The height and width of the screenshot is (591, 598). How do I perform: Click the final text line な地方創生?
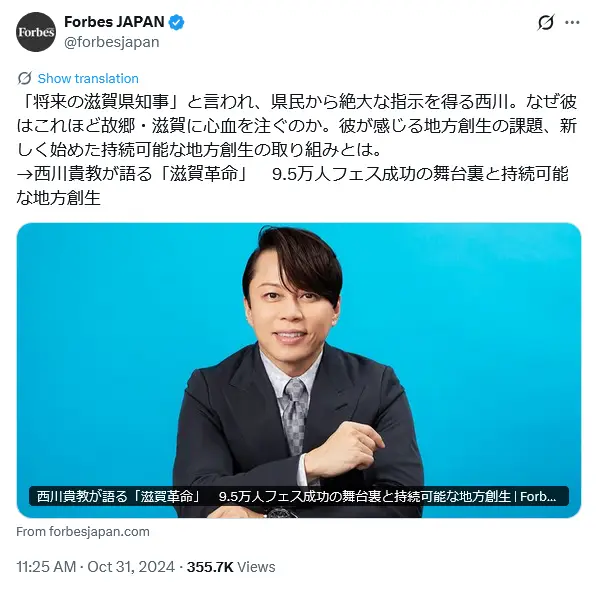[x=58, y=198]
